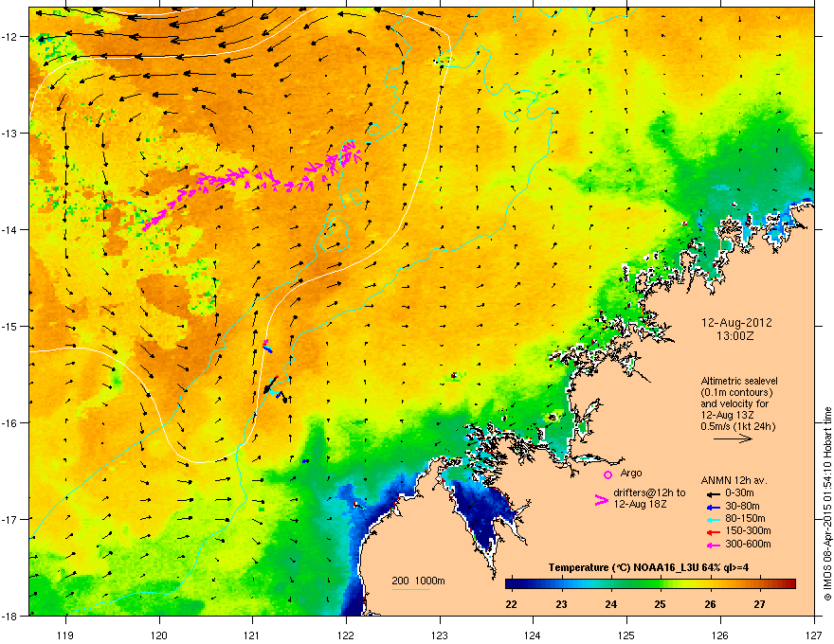Click the red 150-300m legend arrow
Image resolution: width=834 pixels, height=644 pixels.
tap(713, 532)
